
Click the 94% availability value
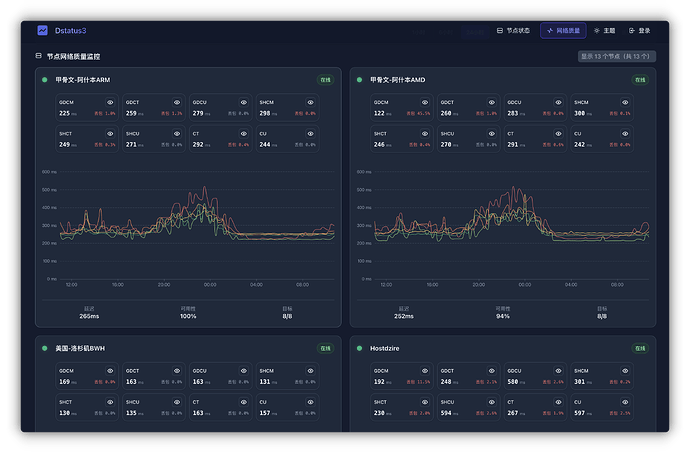coord(503,316)
